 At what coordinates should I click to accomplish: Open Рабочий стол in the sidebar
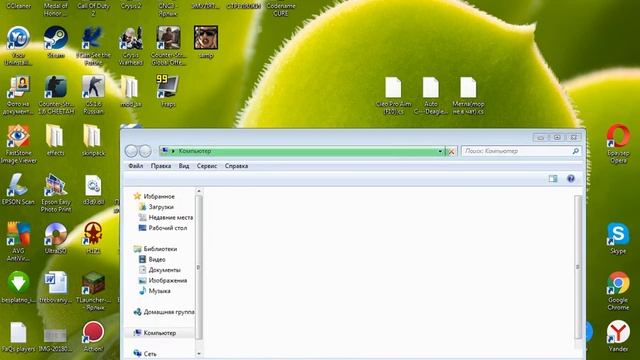coord(163,228)
